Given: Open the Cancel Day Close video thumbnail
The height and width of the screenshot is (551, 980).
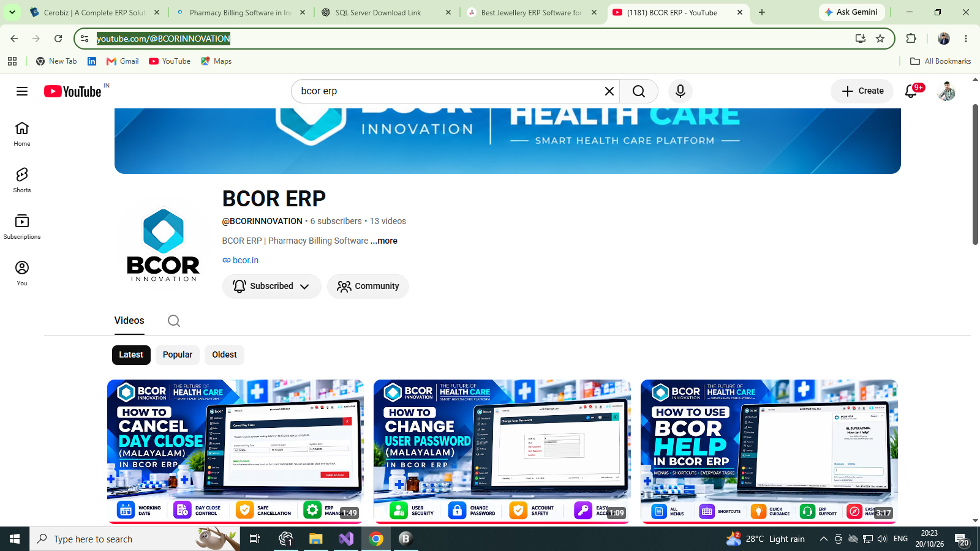Looking at the screenshot, I should coord(235,451).
